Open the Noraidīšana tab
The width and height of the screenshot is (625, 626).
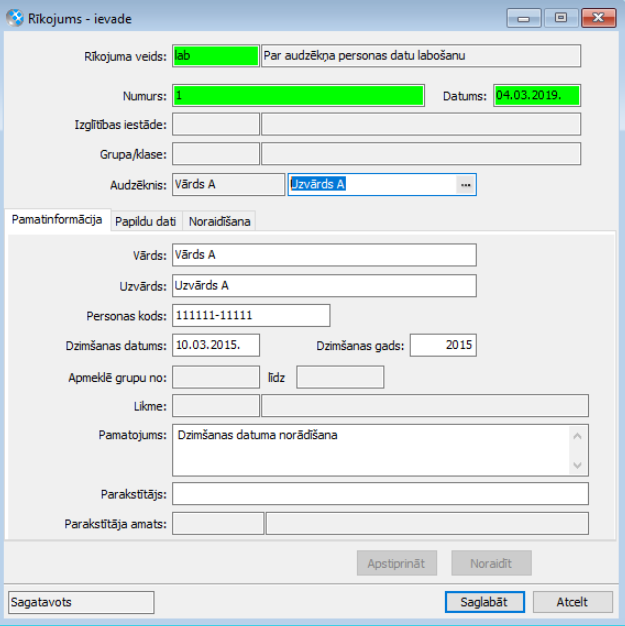[219, 221]
